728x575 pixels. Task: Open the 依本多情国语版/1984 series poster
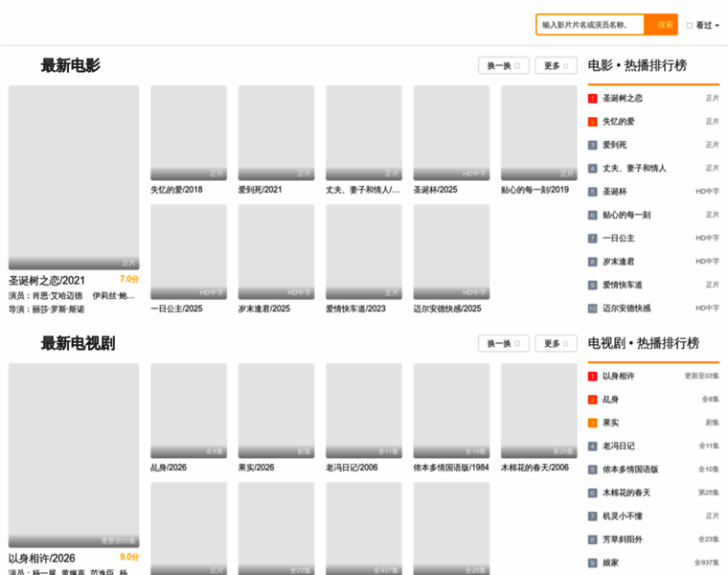click(x=451, y=410)
